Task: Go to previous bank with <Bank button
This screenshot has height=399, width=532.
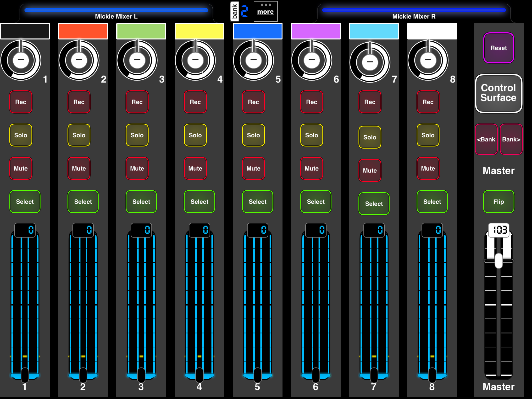Action: pyautogui.click(x=486, y=139)
